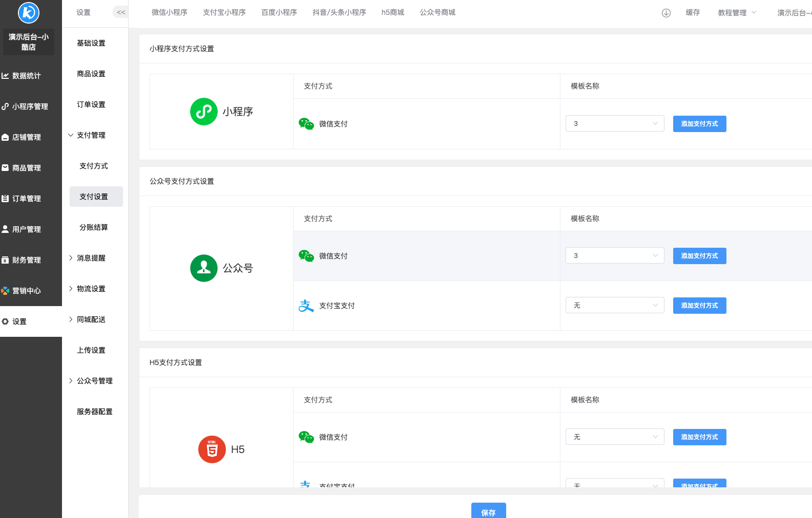Image resolution: width=812 pixels, height=518 pixels.
Task: Expand the 消息提醒 submenu
Action: click(x=91, y=258)
